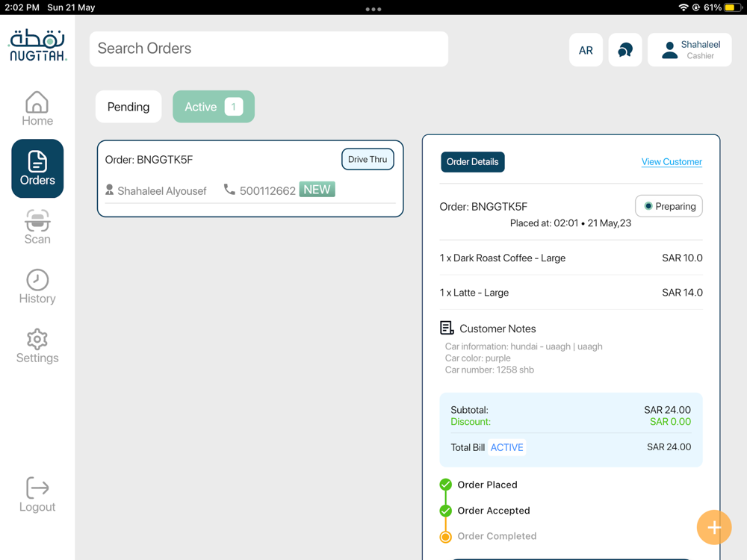Open the Settings gear in sidebar
This screenshot has height=560, width=747.
(x=37, y=346)
